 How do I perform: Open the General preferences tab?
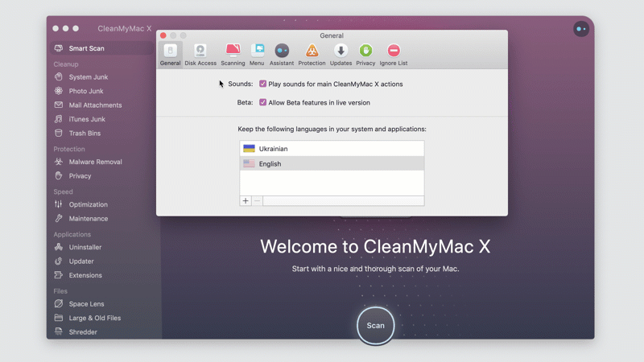click(170, 55)
